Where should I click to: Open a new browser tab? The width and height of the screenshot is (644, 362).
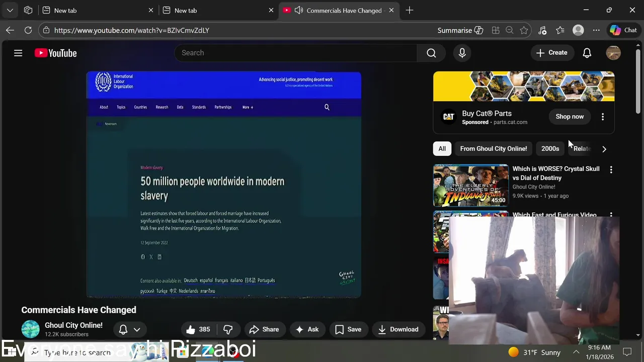[x=410, y=10]
